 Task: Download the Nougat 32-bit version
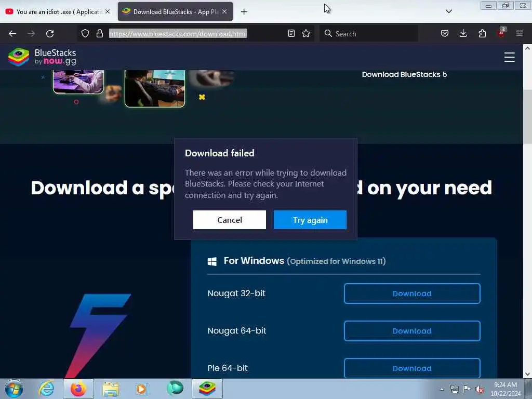(412, 294)
